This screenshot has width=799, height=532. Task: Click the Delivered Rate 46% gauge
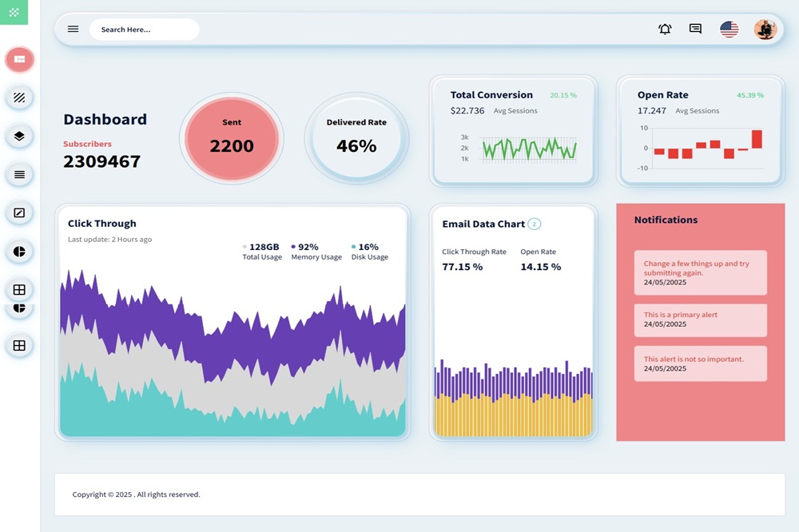pyautogui.click(x=356, y=137)
